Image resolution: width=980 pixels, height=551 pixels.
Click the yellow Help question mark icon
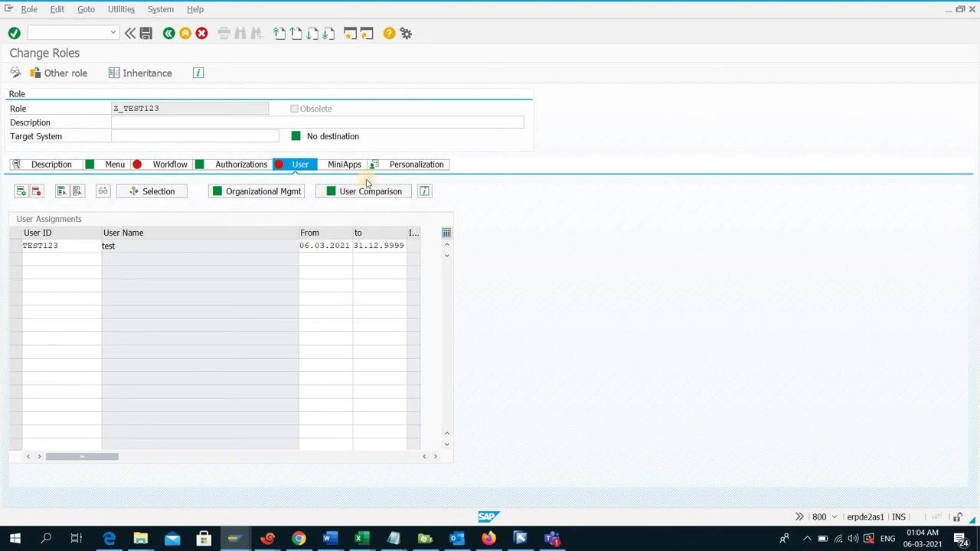[x=390, y=33]
